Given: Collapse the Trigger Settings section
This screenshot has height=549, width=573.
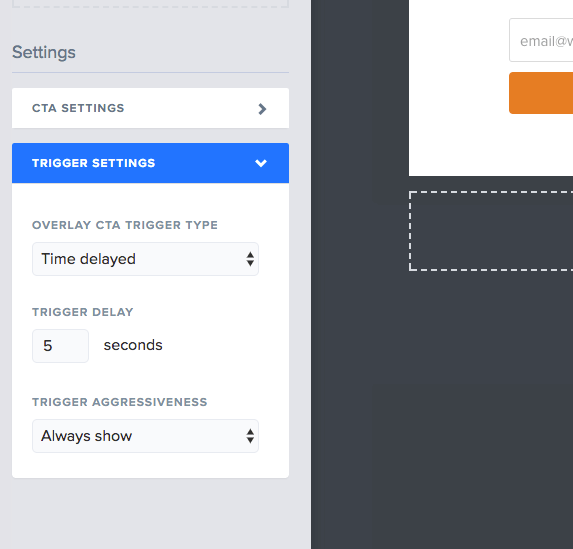Looking at the screenshot, I should click(x=151, y=163).
